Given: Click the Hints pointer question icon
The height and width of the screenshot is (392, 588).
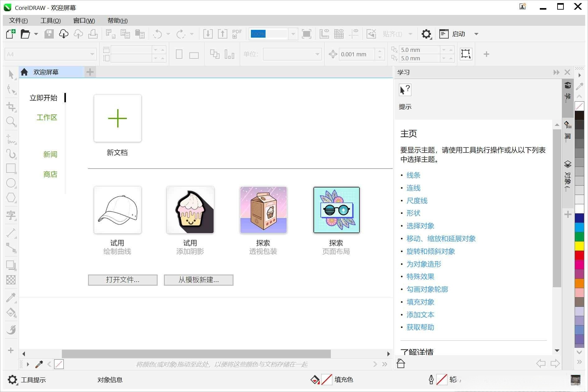Looking at the screenshot, I should (x=405, y=90).
